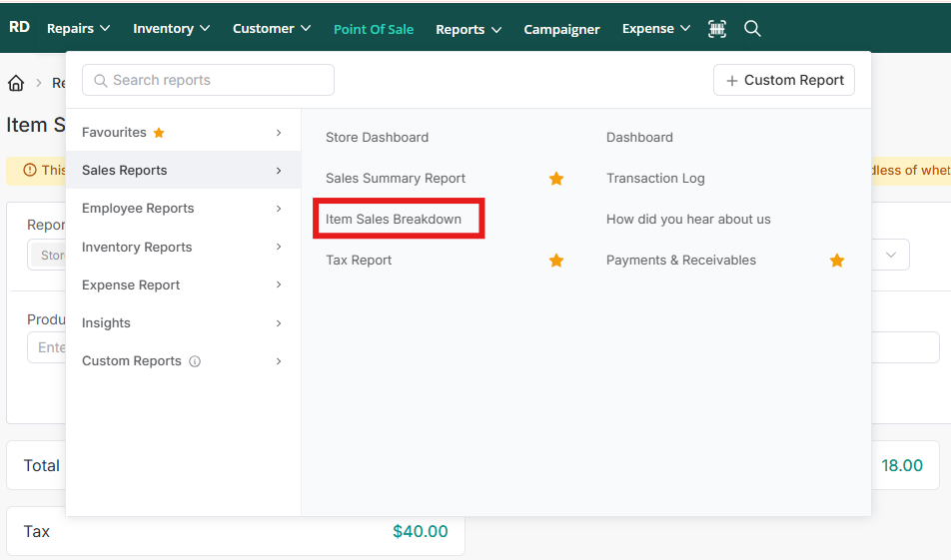951x560 pixels.
Task: Expand the Expense dropdown menu
Action: [655, 29]
